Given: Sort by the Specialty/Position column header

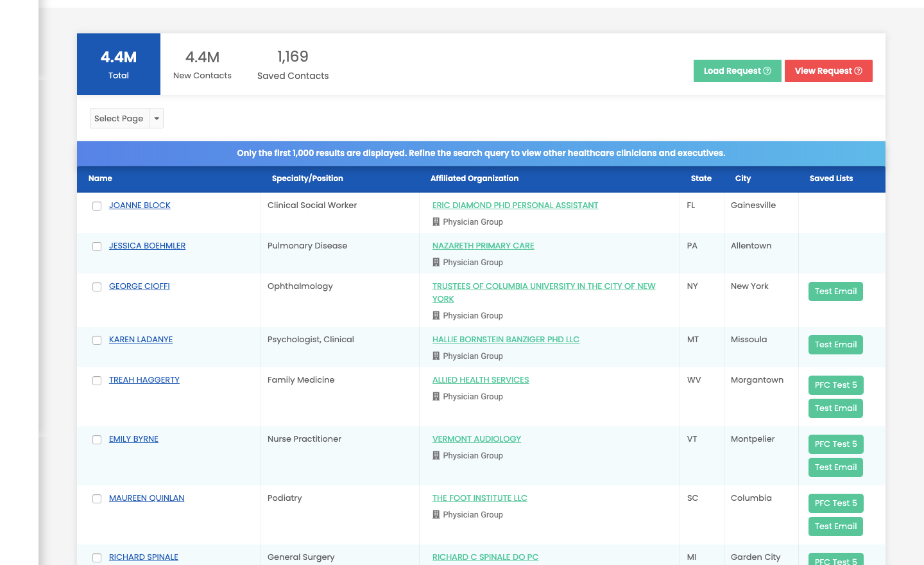Looking at the screenshot, I should point(307,178).
